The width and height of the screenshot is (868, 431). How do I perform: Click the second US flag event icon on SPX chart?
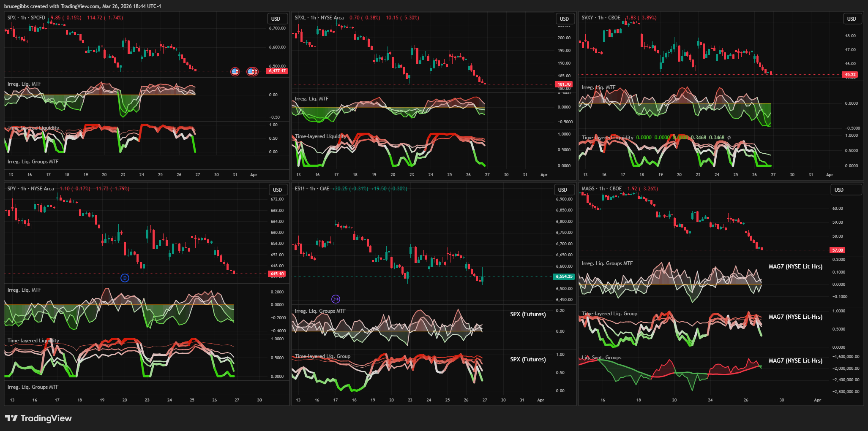click(252, 71)
